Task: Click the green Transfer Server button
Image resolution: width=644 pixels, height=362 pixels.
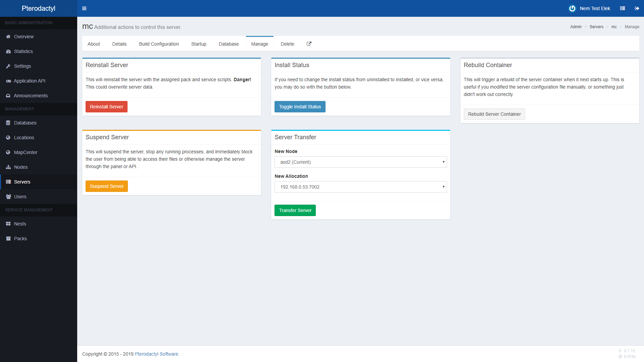Action: point(295,210)
